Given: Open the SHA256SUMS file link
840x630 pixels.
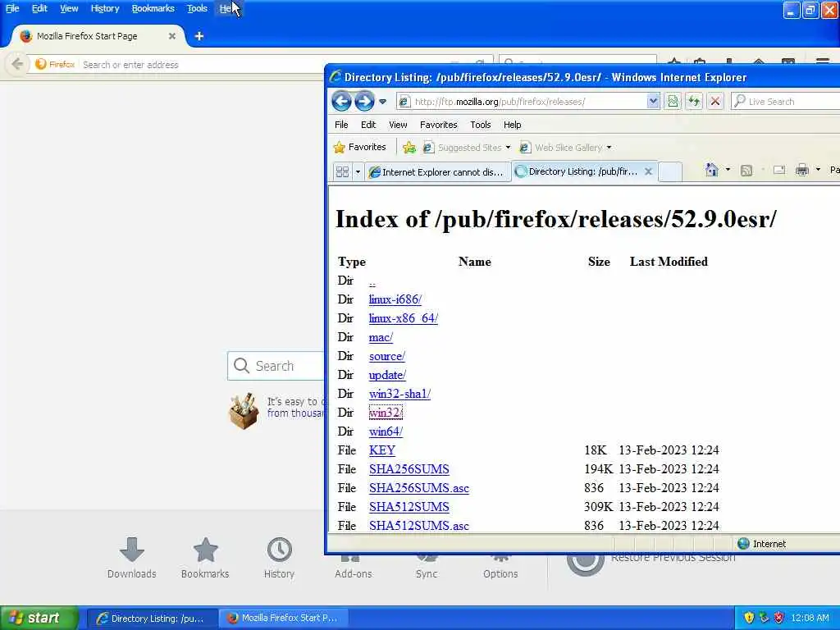Looking at the screenshot, I should [409, 469].
